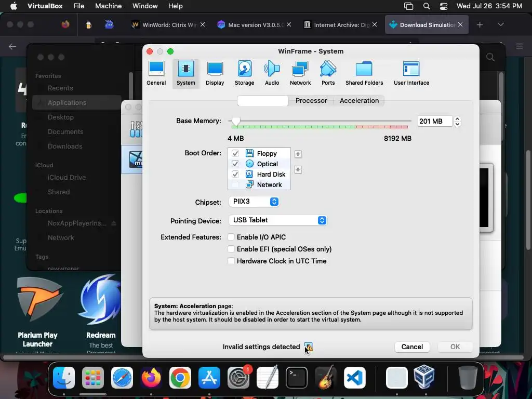This screenshot has height=399, width=532.
Task: Uncheck Hard Disk in boot order
Action: click(x=235, y=175)
